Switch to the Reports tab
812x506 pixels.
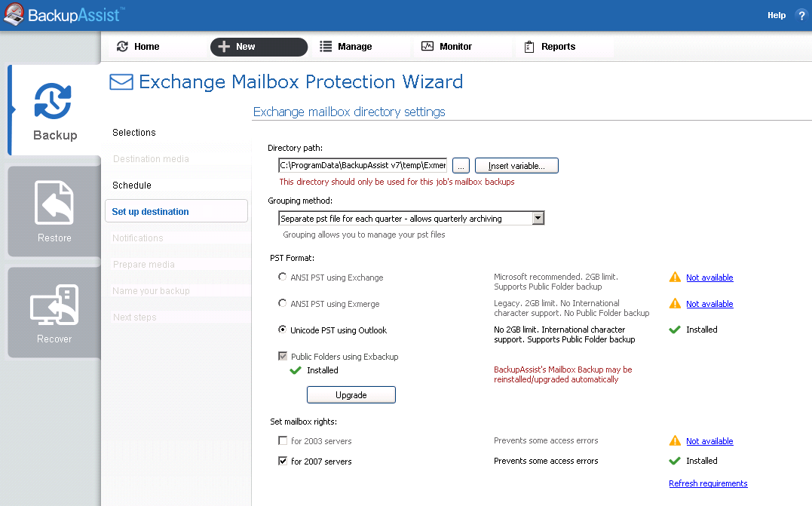click(565, 47)
